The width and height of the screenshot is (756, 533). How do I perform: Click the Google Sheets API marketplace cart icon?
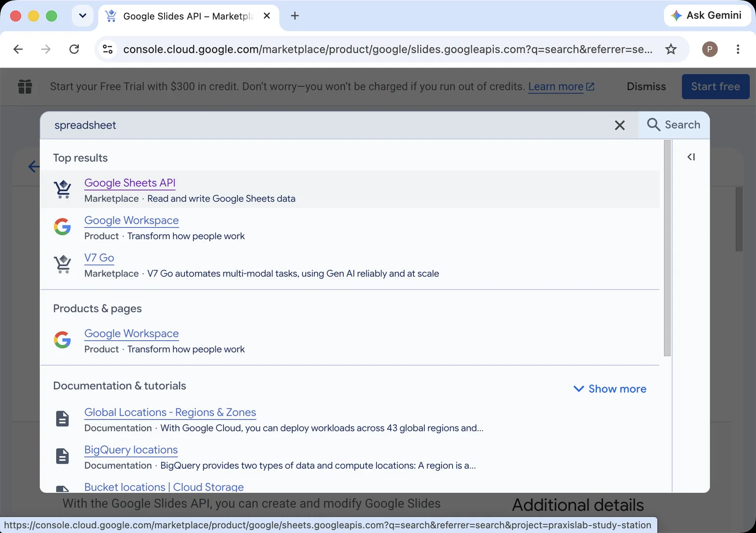62,189
